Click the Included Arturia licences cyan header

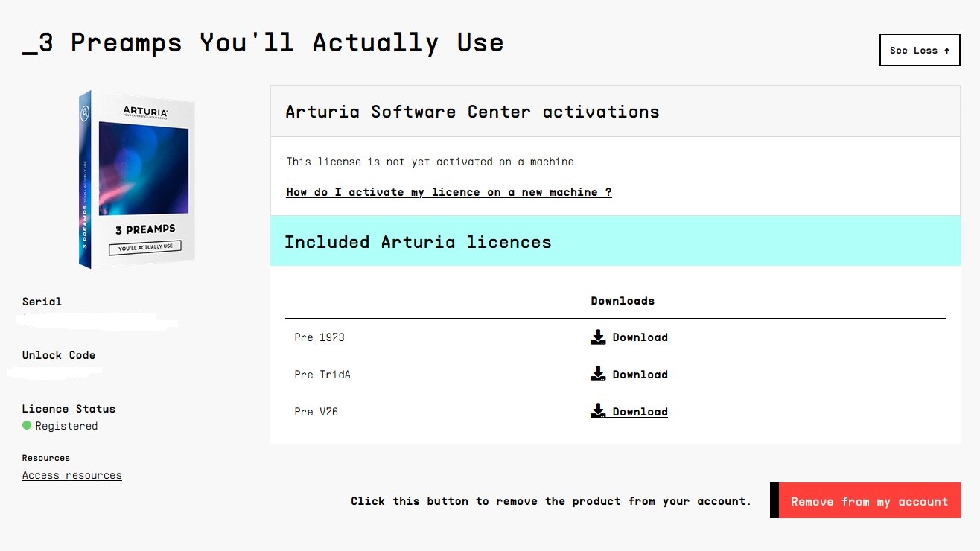tap(615, 241)
